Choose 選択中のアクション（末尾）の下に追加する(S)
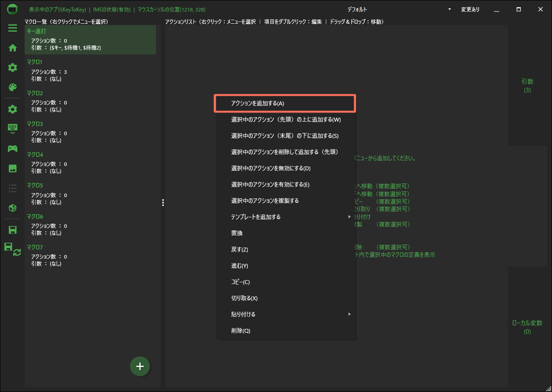 pyautogui.click(x=286, y=136)
